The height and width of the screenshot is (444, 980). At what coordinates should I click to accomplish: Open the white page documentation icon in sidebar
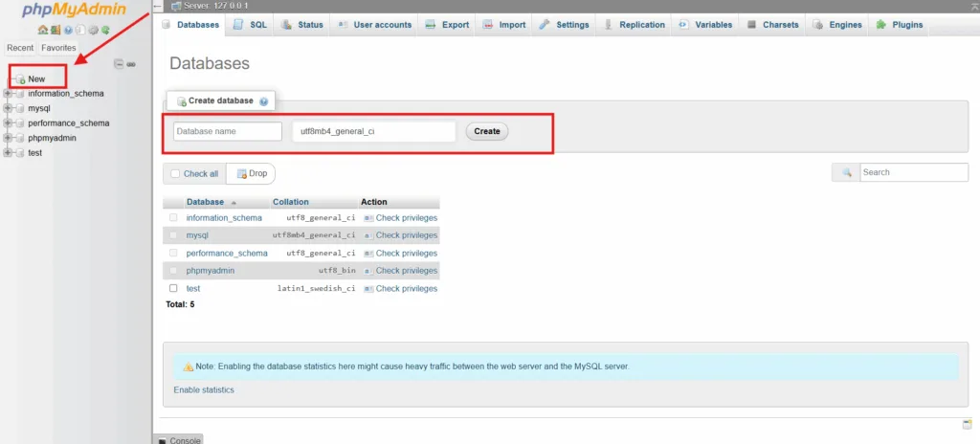80,30
